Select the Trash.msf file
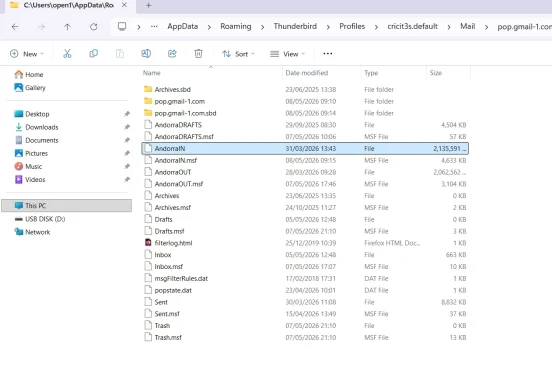 [305, 337]
